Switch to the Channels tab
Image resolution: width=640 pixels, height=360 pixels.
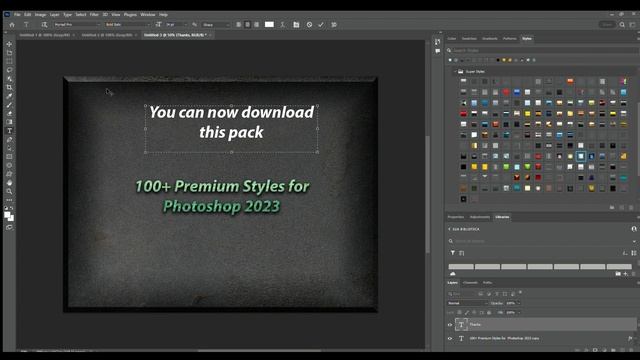tap(470, 283)
